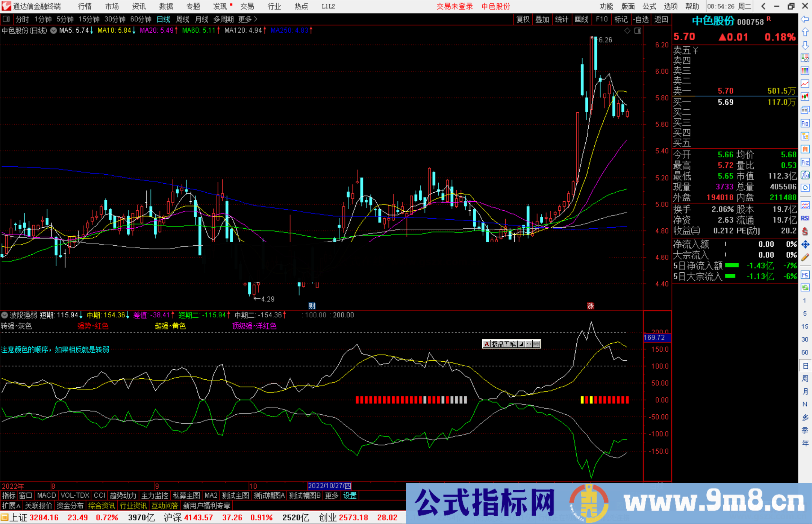Toggle the diamond marker icon above the chart
Viewport: 812px width, 524px height.
coord(627,30)
